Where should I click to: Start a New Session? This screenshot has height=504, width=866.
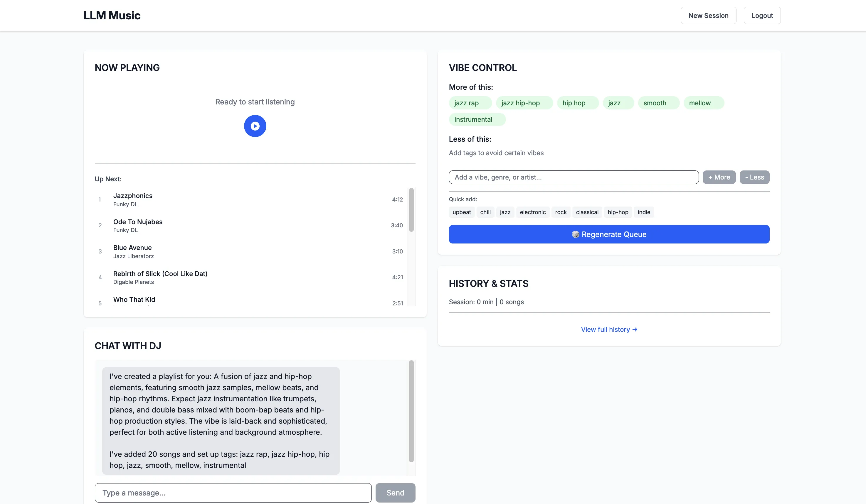pos(708,16)
